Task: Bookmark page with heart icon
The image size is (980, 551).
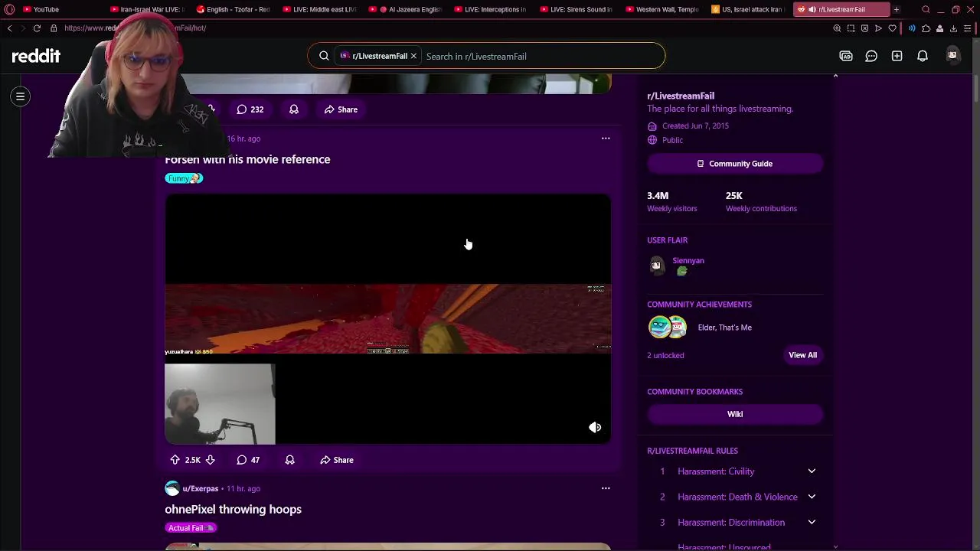Action: point(892,28)
